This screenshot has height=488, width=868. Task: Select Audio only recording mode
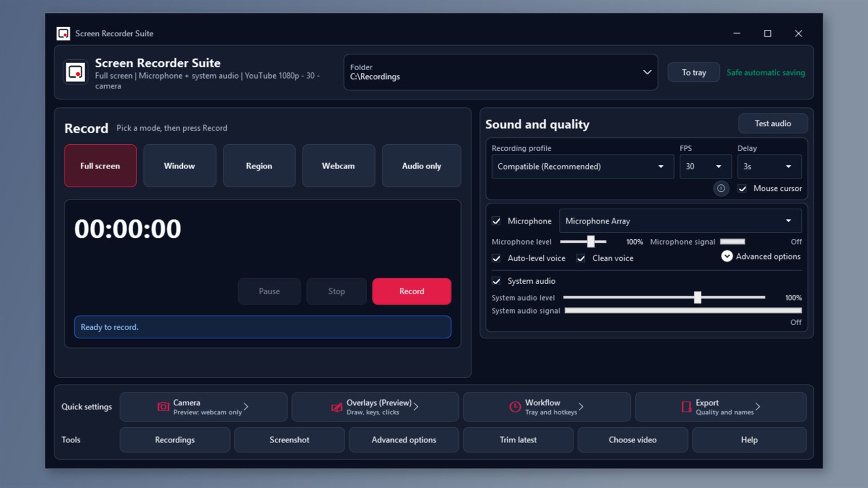[422, 166]
